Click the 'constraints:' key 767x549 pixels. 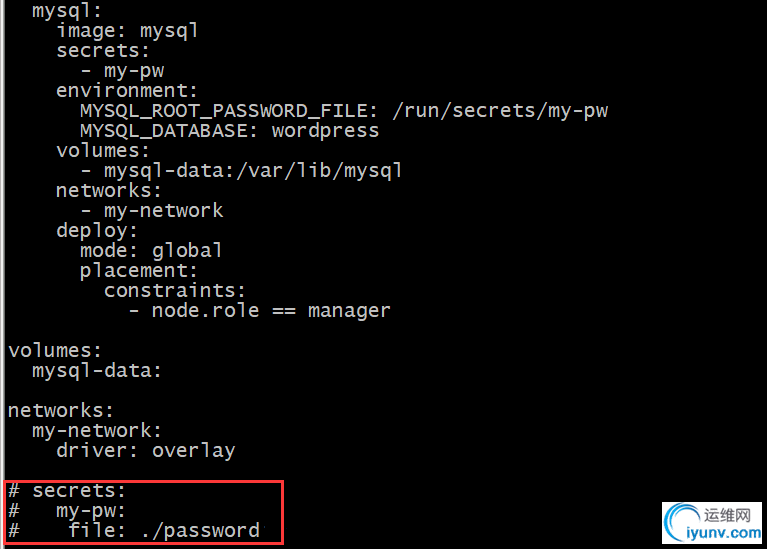(x=174, y=291)
